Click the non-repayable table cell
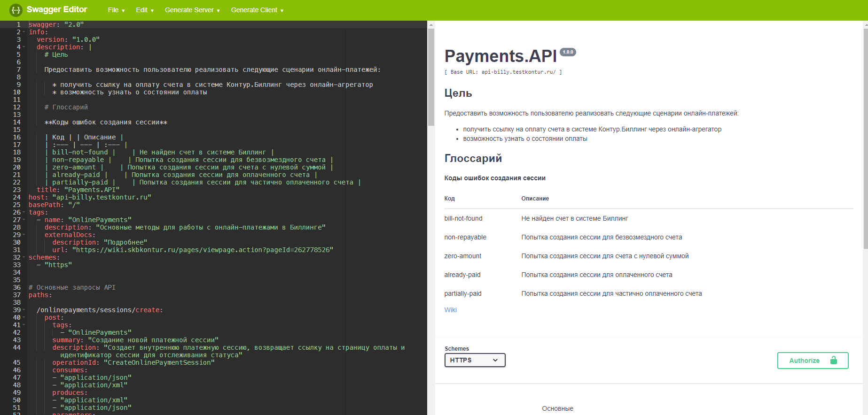 click(465, 237)
